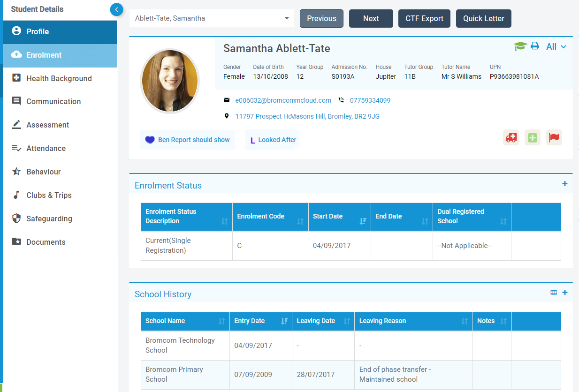Image resolution: width=579 pixels, height=392 pixels.
Task: Open the Enrolment section
Action: [x=60, y=55]
